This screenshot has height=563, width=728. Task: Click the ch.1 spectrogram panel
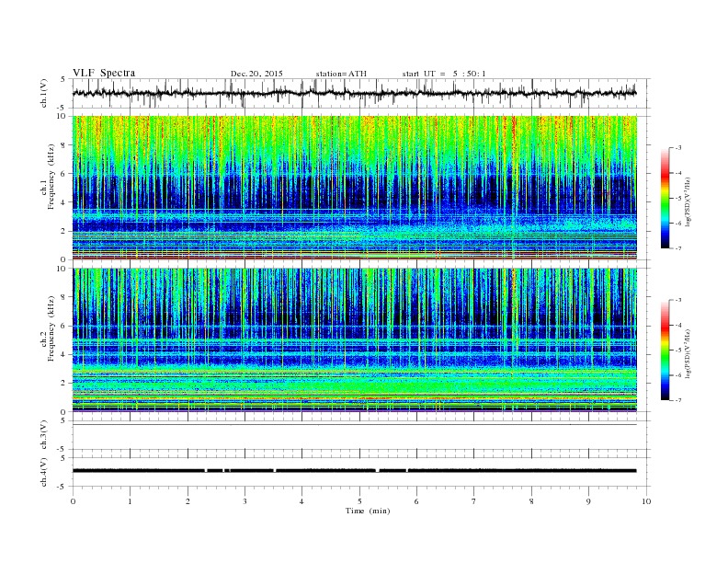point(355,188)
